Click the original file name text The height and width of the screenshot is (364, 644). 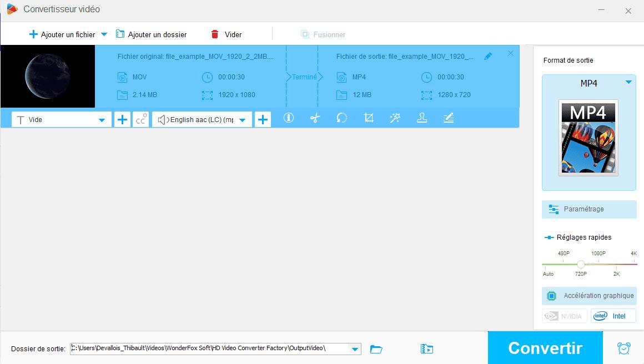point(195,57)
